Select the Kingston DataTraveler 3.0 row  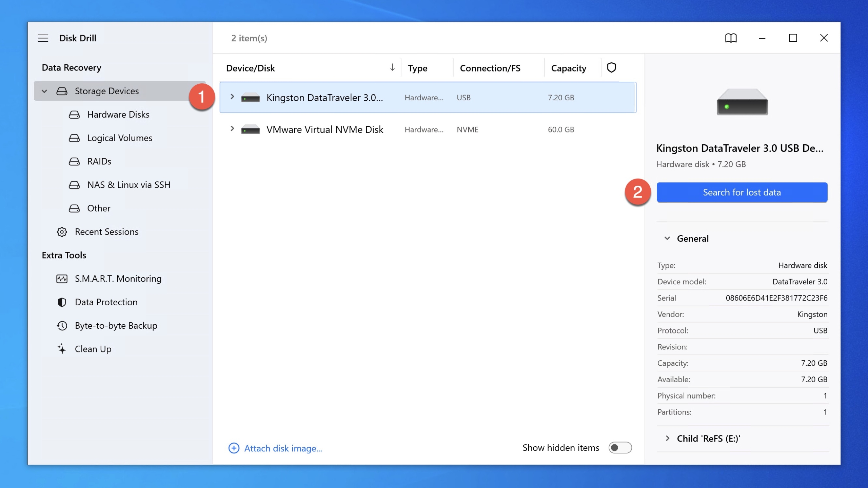pyautogui.click(x=428, y=97)
